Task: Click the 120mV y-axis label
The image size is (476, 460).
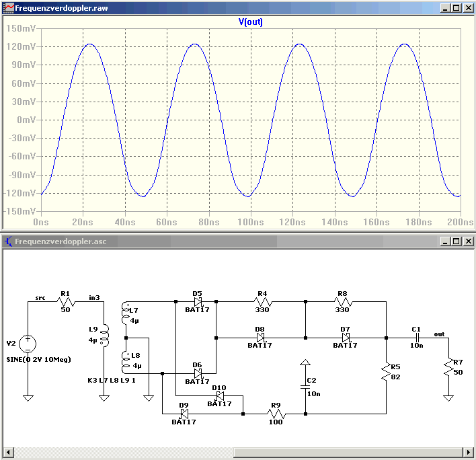Action: pos(21,46)
